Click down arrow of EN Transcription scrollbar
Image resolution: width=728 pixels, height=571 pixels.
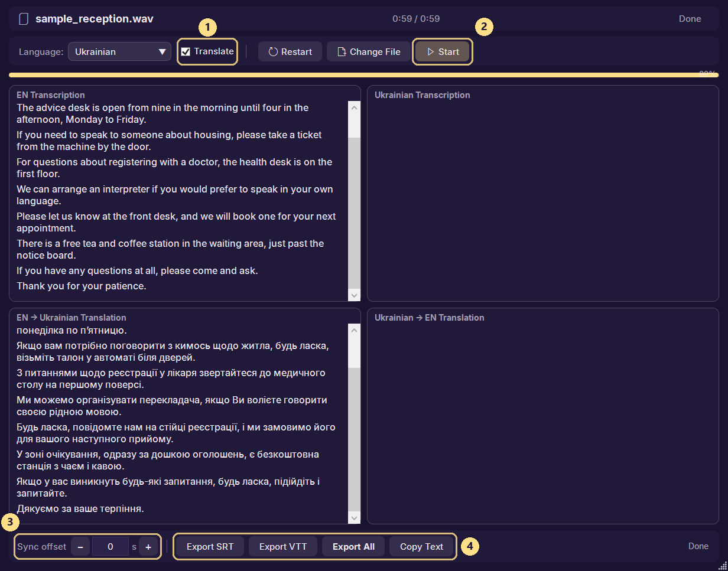click(354, 295)
